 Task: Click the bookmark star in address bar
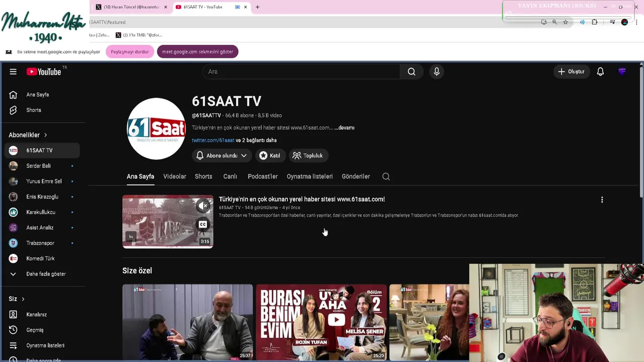566,22
